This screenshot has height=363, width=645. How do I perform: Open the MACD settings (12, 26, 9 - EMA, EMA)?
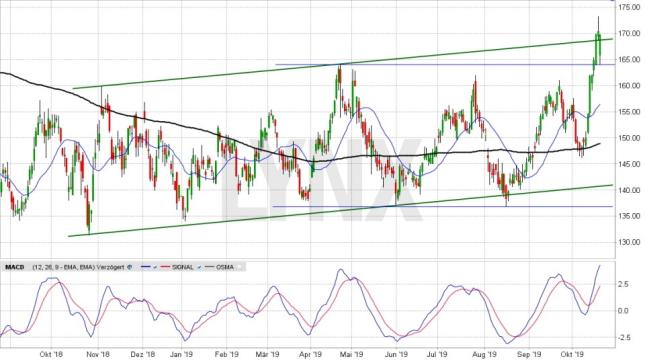click(64, 267)
